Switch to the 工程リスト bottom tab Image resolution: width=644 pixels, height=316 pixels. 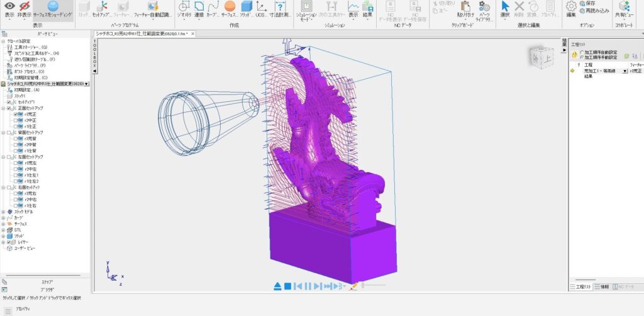580,287
